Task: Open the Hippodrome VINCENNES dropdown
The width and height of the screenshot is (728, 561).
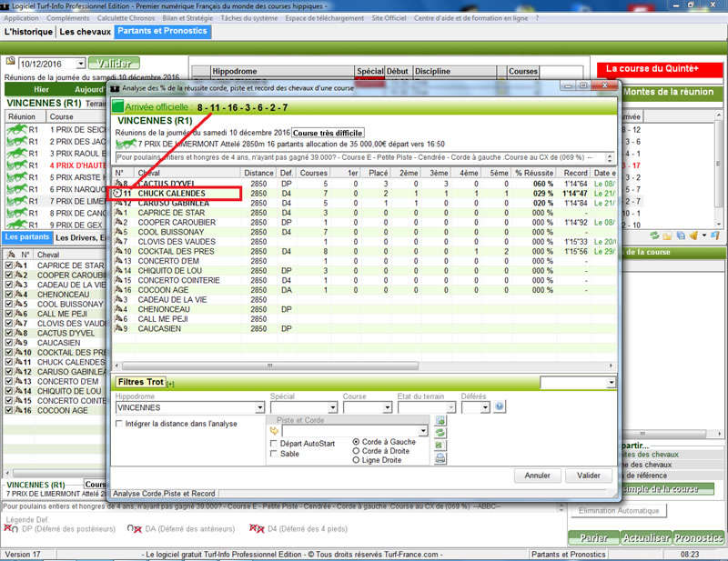Action: point(257,408)
